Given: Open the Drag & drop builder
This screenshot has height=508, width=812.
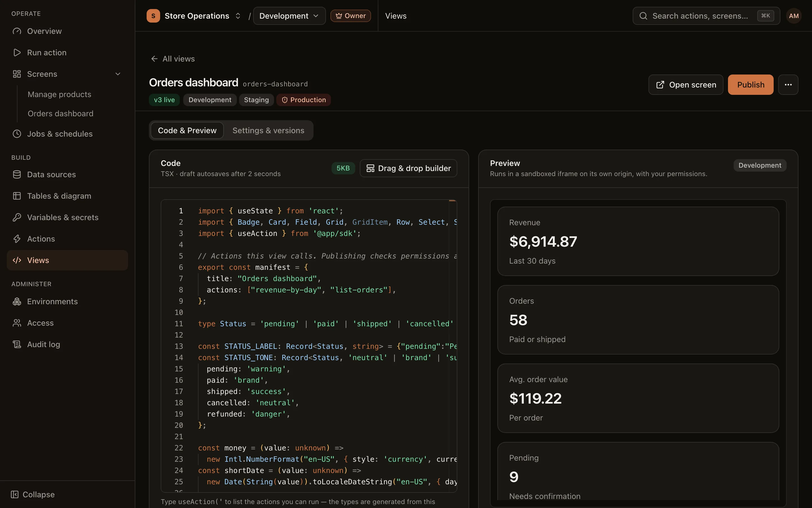Looking at the screenshot, I should pos(408,168).
